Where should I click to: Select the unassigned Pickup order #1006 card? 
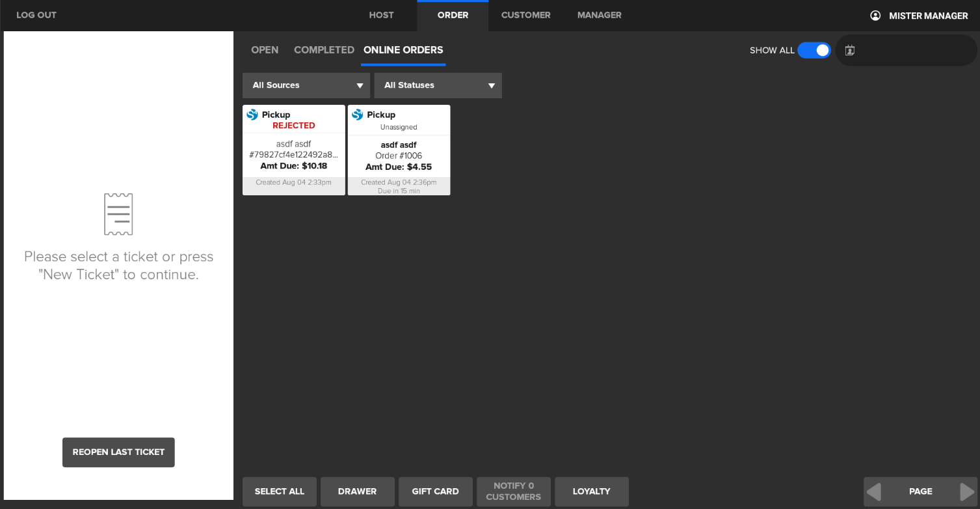(399, 150)
